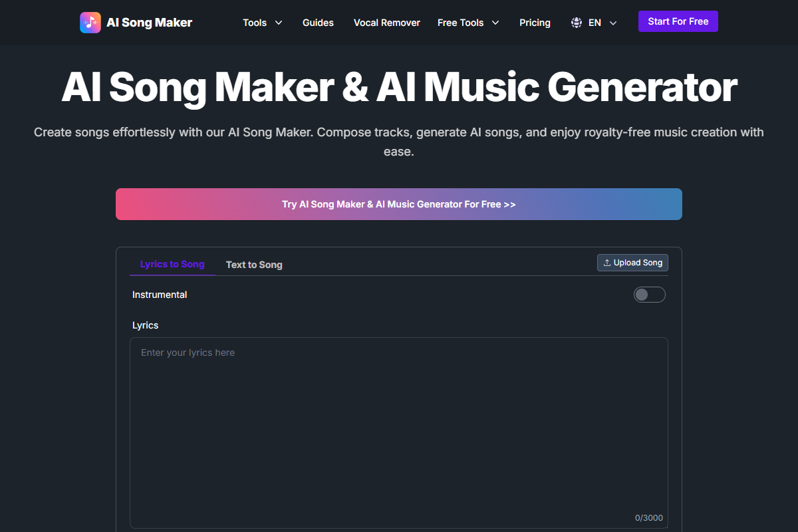Click the 0/3000 character counter
This screenshot has height=532, width=798.
pos(648,517)
